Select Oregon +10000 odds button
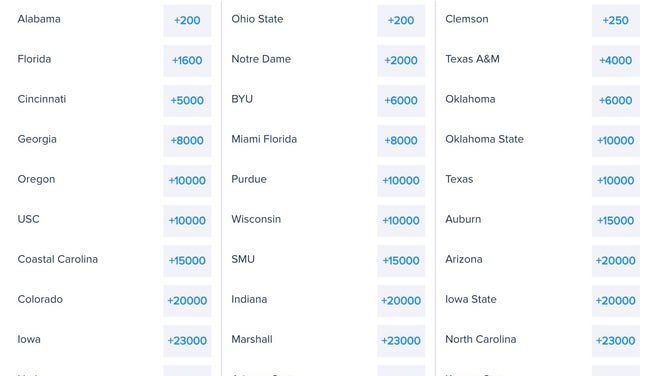Image resolution: width=668 pixels, height=376 pixels. click(187, 181)
